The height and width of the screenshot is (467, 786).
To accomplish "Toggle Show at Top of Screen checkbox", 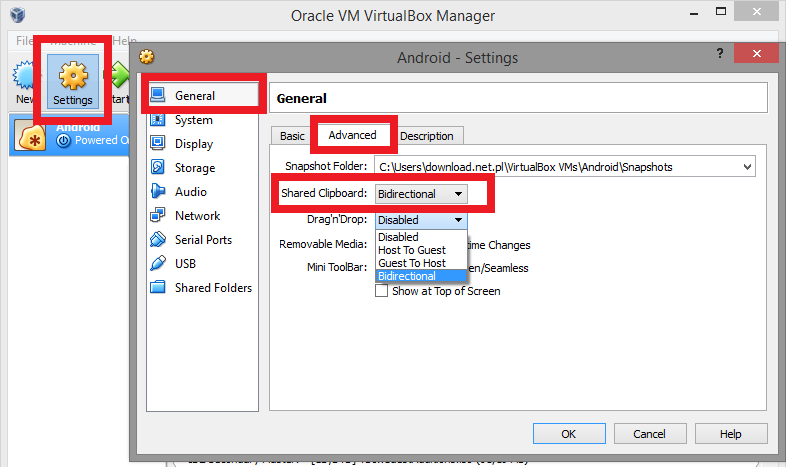I will 381,291.
